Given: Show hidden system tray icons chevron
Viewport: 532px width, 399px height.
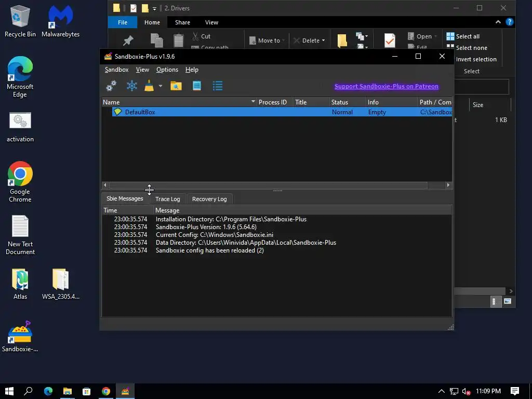Looking at the screenshot, I should coord(441,391).
